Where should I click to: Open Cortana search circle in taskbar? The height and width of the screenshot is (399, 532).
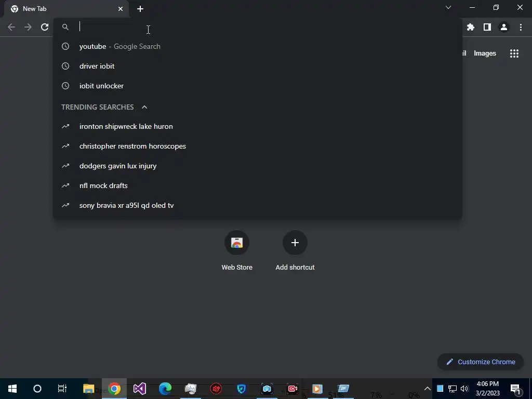[x=37, y=389]
